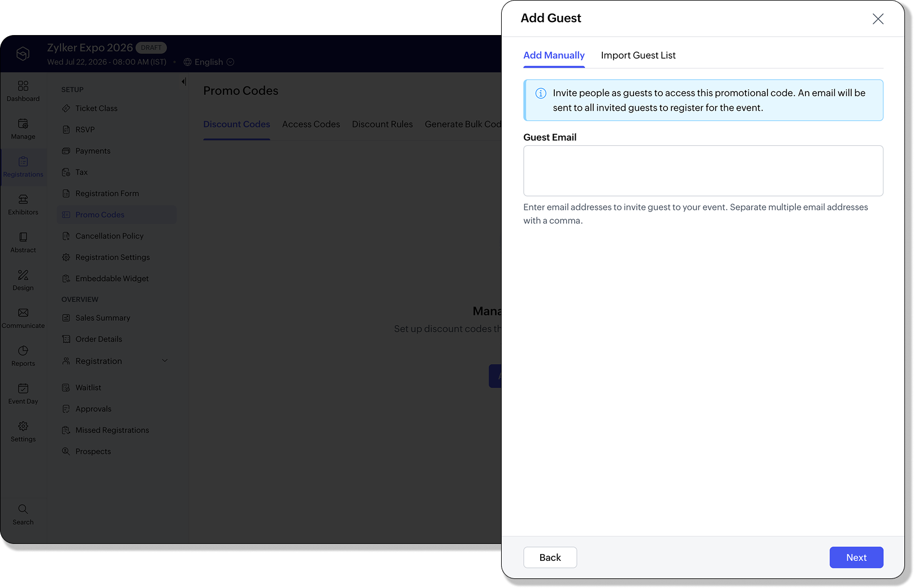
Task: Open the English language dropdown arrow
Action: click(x=230, y=62)
